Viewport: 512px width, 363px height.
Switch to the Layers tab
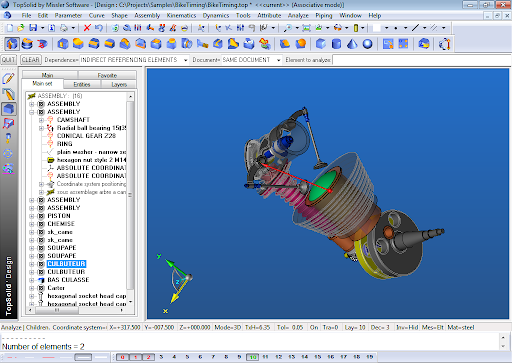click(x=119, y=84)
